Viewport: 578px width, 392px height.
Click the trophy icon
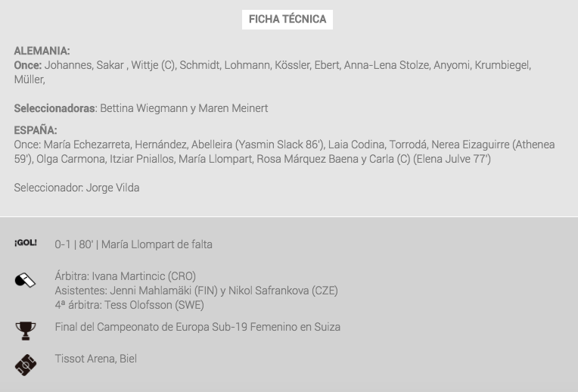25,331
